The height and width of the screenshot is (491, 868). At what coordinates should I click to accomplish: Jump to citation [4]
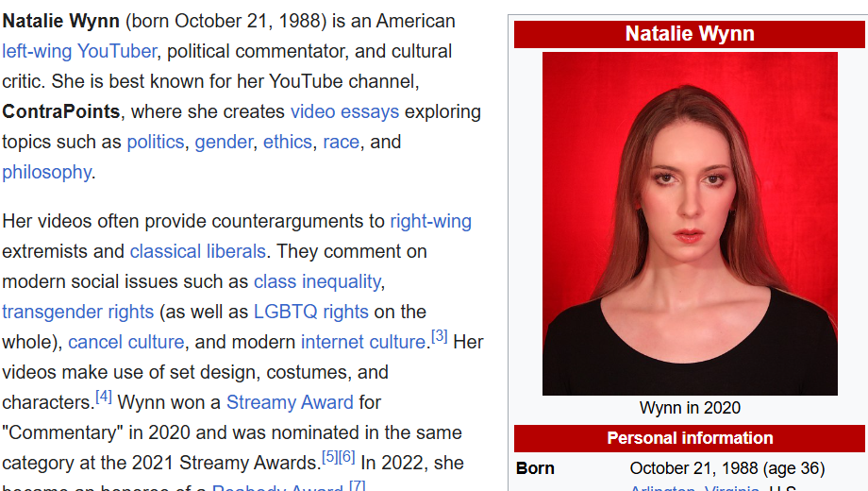pos(104,397)
